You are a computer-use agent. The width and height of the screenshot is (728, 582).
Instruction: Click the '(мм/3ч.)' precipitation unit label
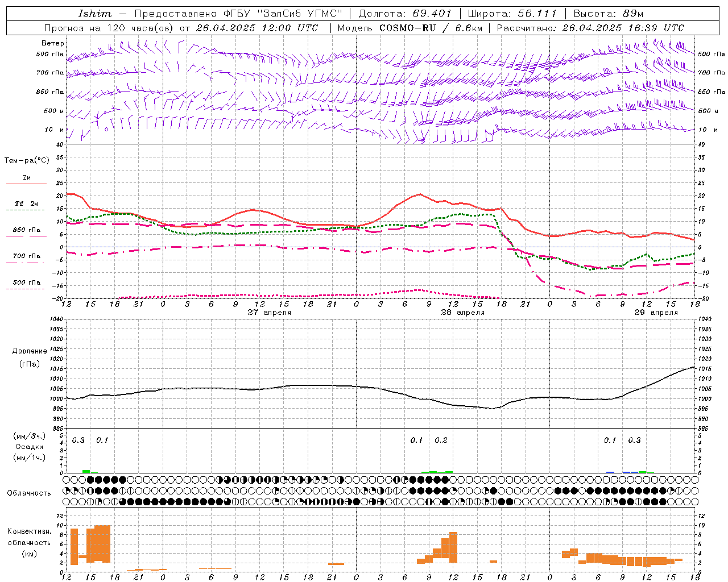[x=30, y=436]
